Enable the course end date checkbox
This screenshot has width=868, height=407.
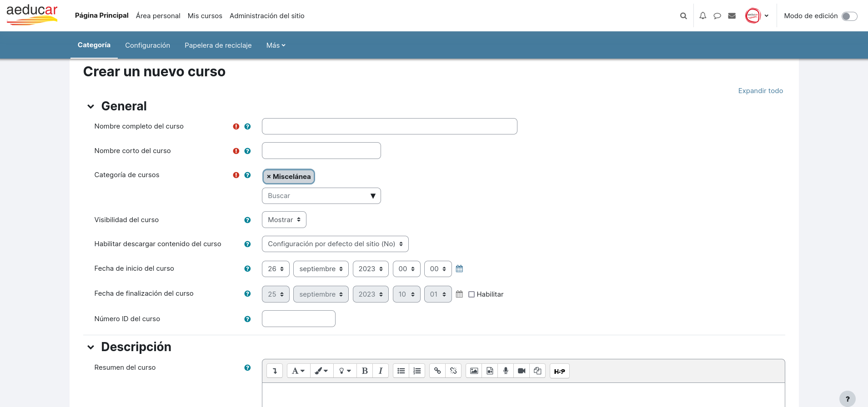(472, 294)
